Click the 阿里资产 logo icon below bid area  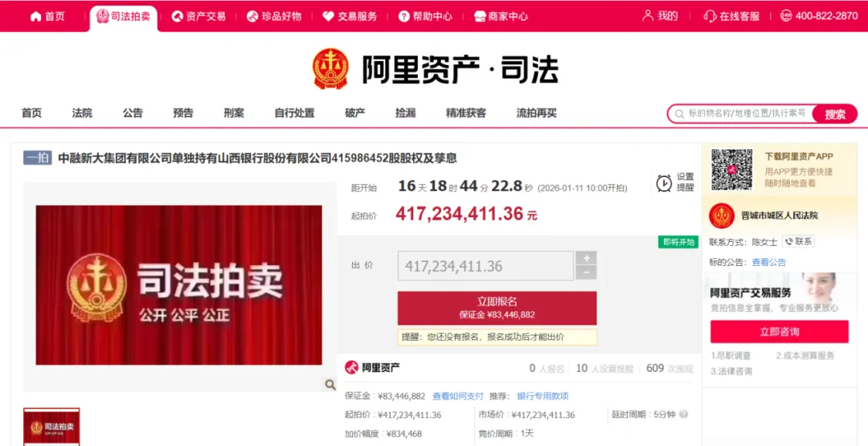point(351,367)
